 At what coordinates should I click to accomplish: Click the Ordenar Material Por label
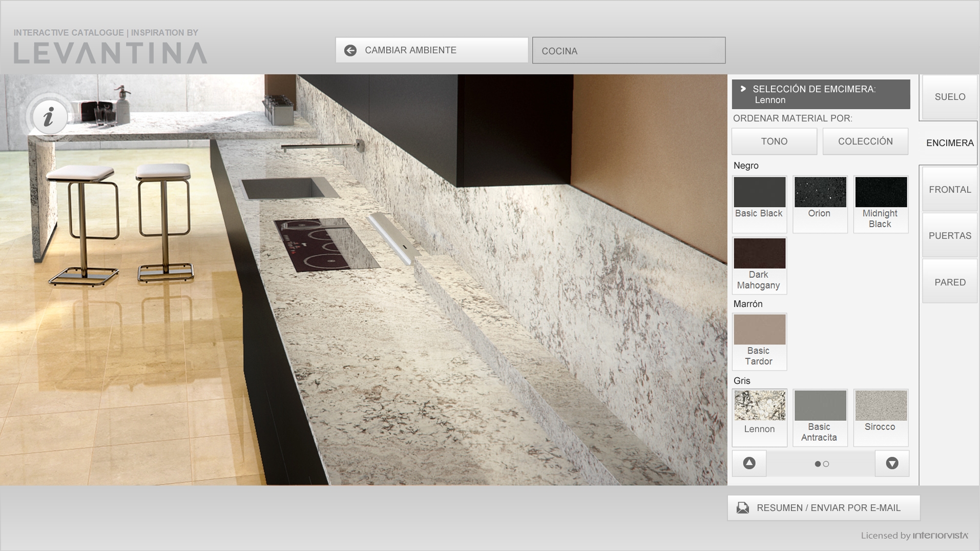click(793, 118)
